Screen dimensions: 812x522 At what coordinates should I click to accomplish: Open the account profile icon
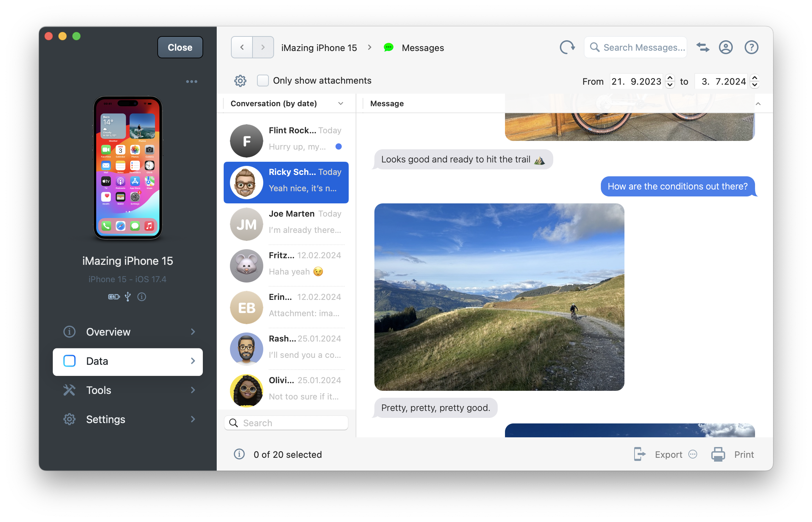tap(726, 47)
